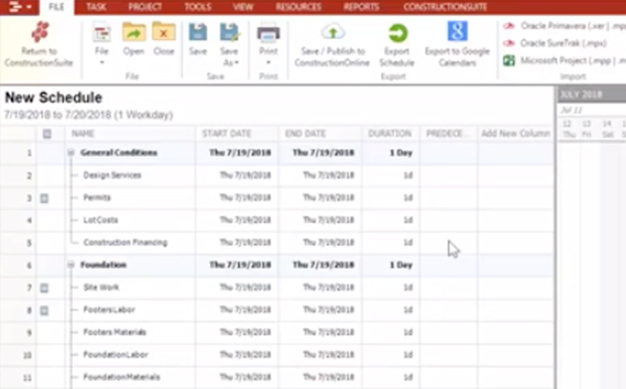626x389 pixels.
Task: Click Save / Publish to ConstructionOnline
Action: 332,45
